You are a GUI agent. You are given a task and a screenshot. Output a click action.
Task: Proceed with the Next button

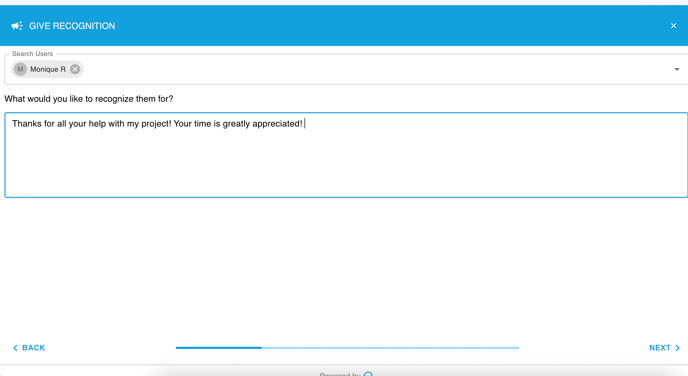pyautogui.click(x=664, y=348)
